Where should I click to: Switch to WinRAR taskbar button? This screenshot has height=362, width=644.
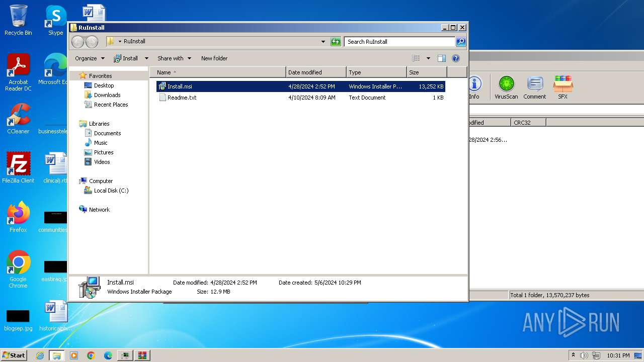pyautogui.click(x=142, y=355)
